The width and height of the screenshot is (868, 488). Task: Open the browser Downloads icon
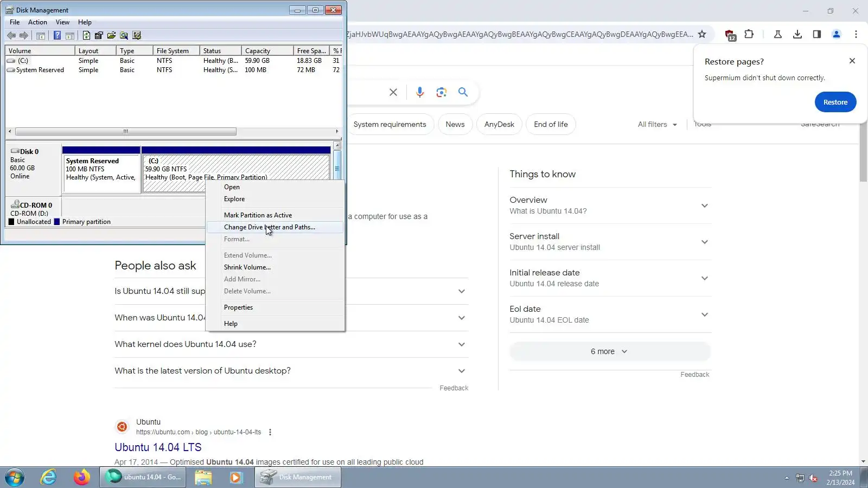(797, 34)
